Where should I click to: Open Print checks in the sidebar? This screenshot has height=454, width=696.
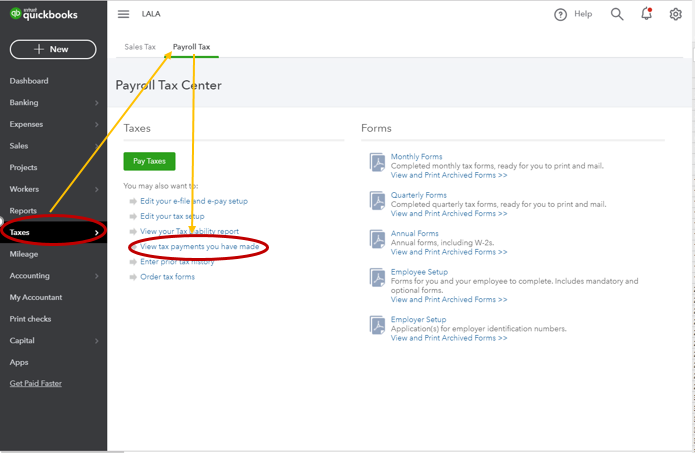pos(30,319)
